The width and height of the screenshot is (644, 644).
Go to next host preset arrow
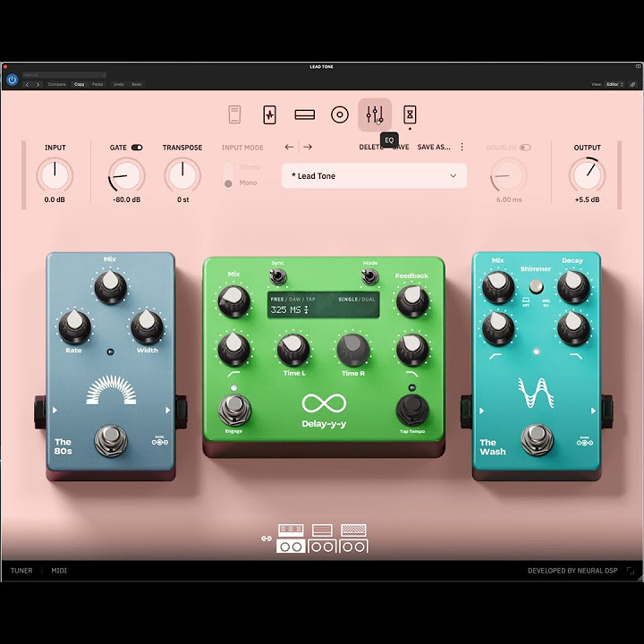pyautogui.click(x=38, y=85)
